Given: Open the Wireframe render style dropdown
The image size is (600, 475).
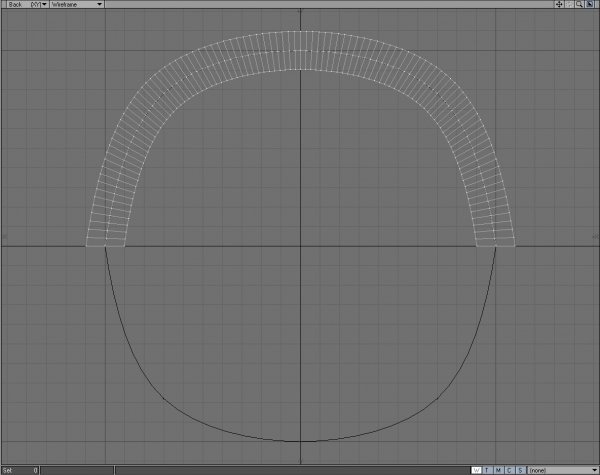Looking at the screenshot, I should (77, 4).
